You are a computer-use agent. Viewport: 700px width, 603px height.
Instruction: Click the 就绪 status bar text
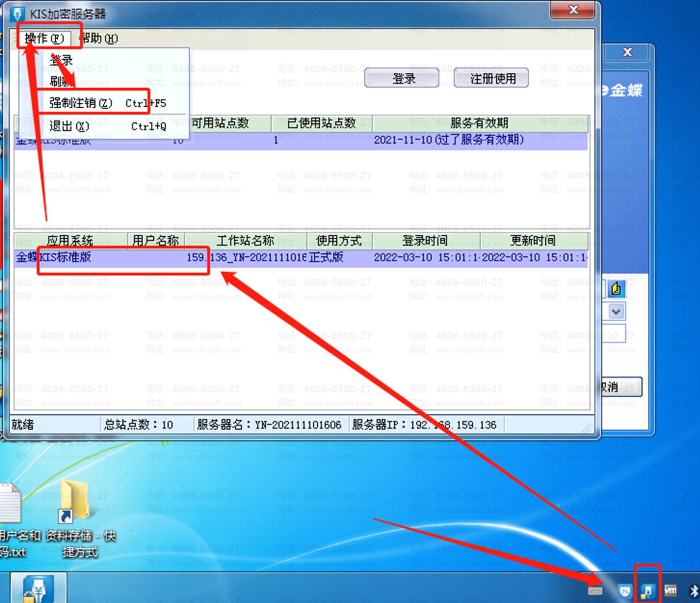pyautogui.click(x=23, y=425)
